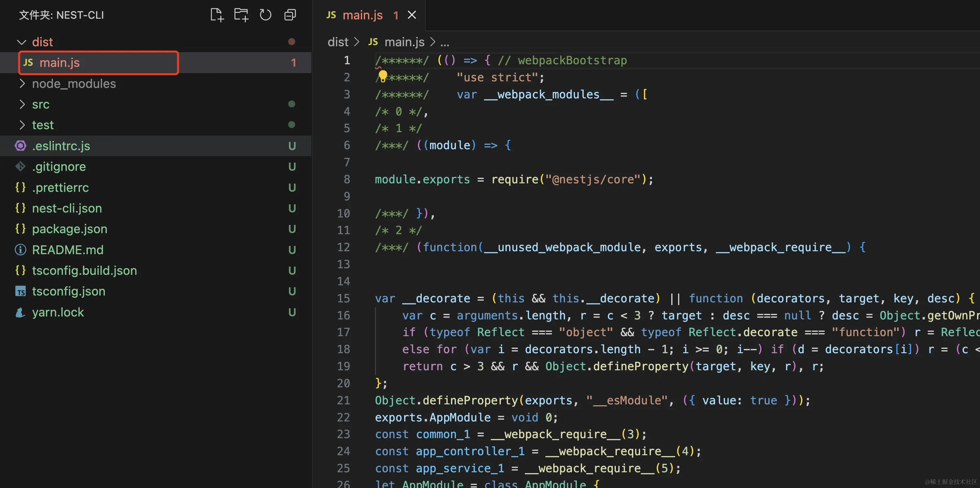Click the 文件夹: NEST-CLI explorer title
Image resolution: width=980 pixels, height=488 pixels.
coord(61,15)
